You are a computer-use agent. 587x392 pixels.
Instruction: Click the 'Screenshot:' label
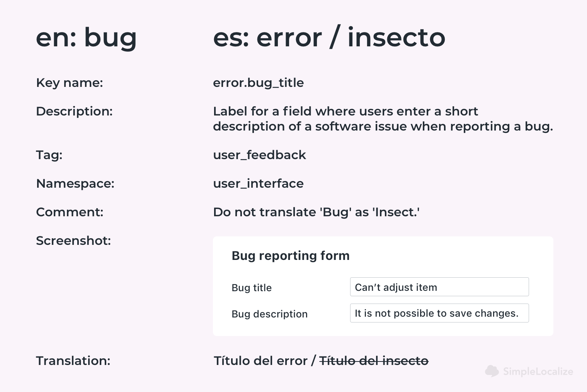tap(73, 241)
